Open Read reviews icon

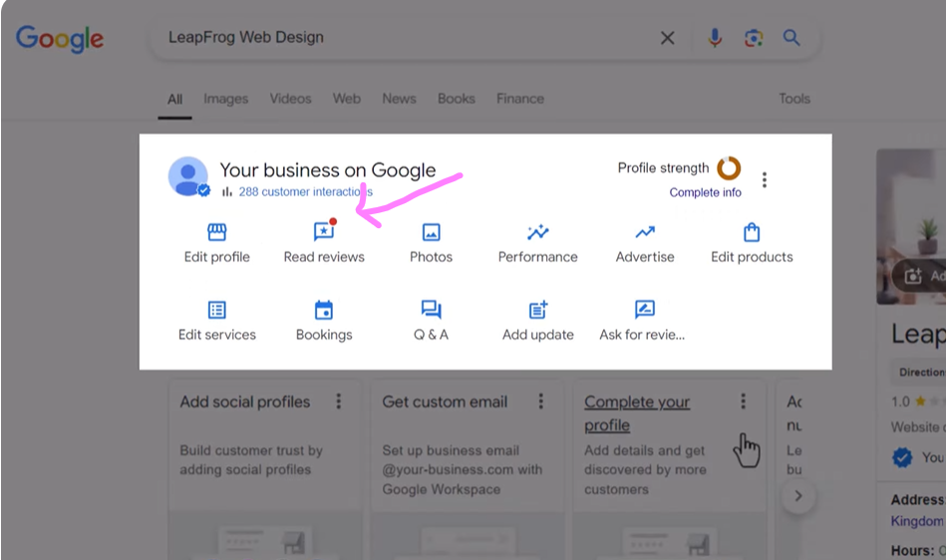pos(324,232)
